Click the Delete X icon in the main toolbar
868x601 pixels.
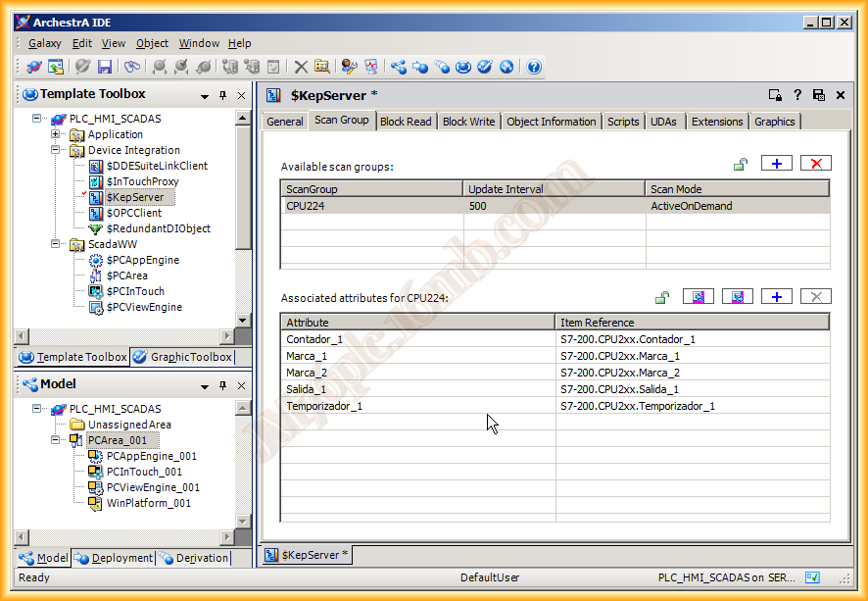[x=301, y=67]
